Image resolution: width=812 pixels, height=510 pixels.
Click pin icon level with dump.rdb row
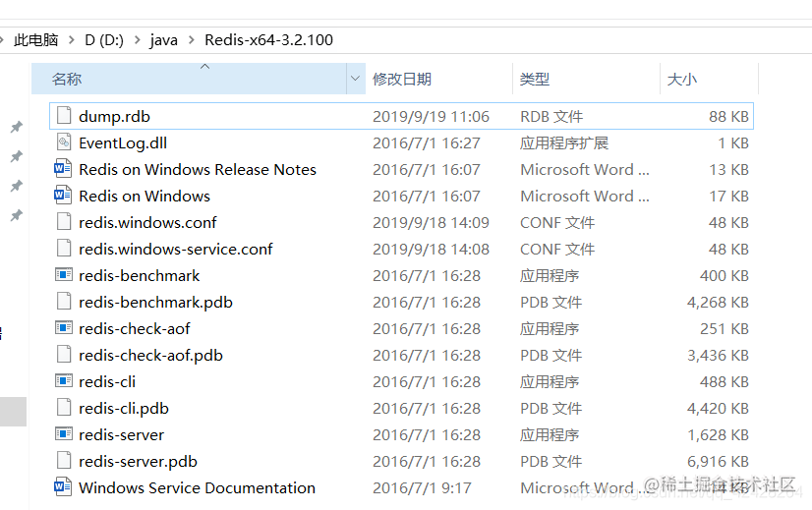(17, 127)
